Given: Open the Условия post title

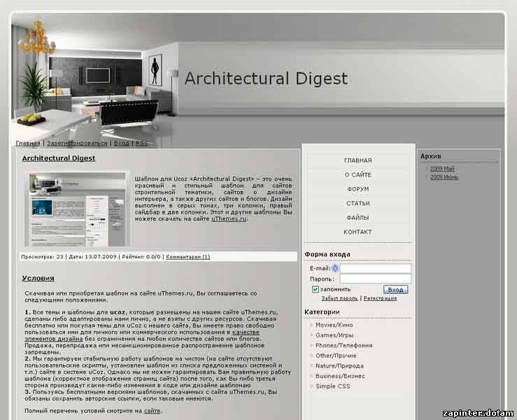Looking at the screenshot, I should click(x=38, y=278).
